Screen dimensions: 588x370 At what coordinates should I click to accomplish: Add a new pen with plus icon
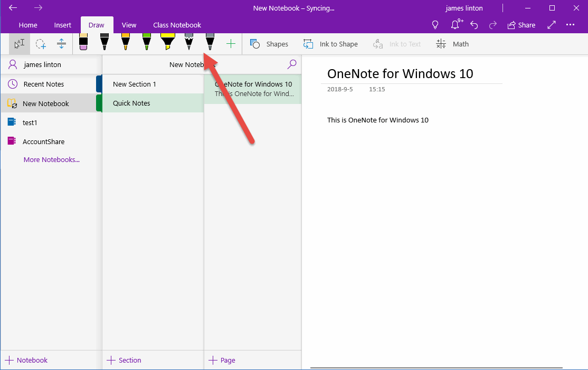231,44
